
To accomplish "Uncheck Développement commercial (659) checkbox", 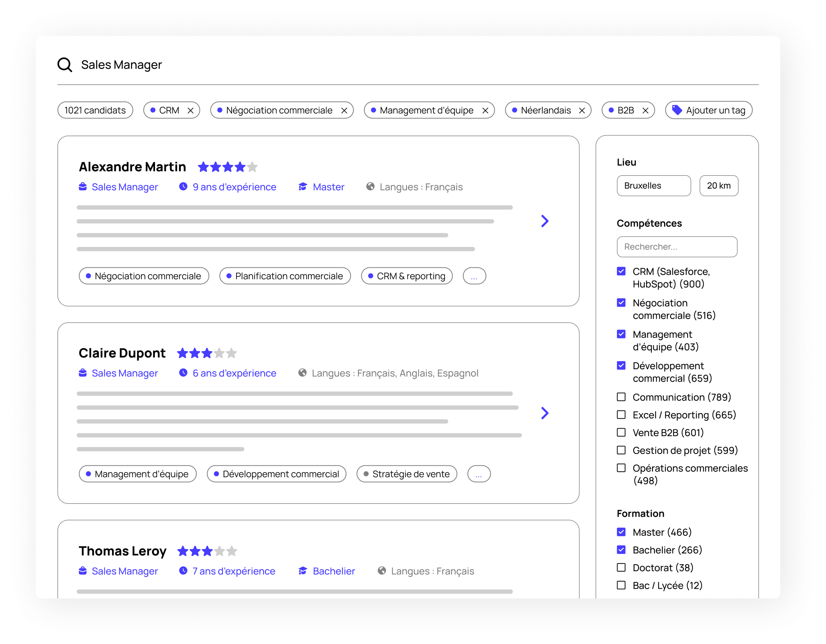I will click(x=621, y=366).
